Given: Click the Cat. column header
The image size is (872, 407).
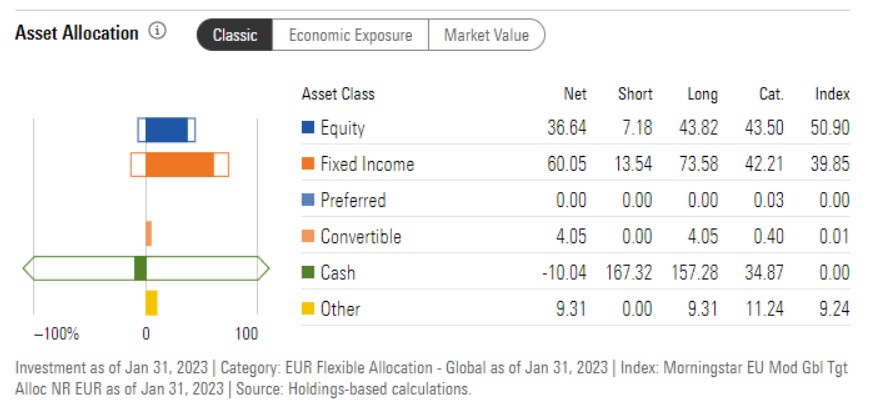Looking at the screenshot, I should tap(770, 94).
